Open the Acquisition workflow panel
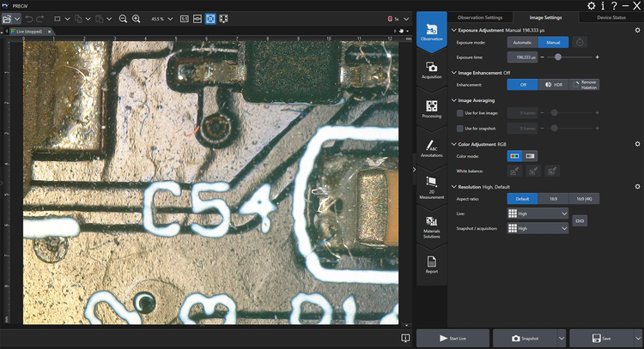Image resolution: width=644 pixels, height=349 pixels. pos(432,69)
